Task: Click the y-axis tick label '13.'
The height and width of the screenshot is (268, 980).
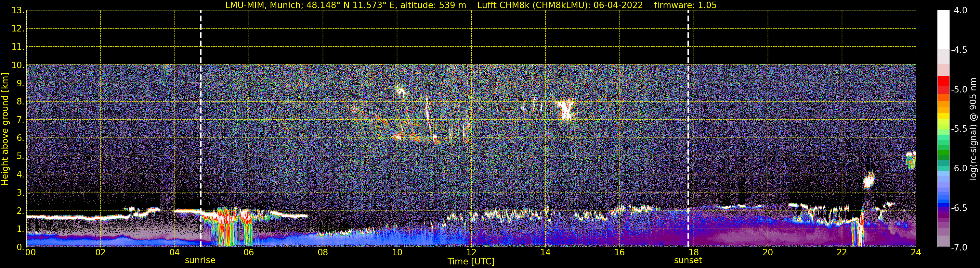Action: coord(18,11)
